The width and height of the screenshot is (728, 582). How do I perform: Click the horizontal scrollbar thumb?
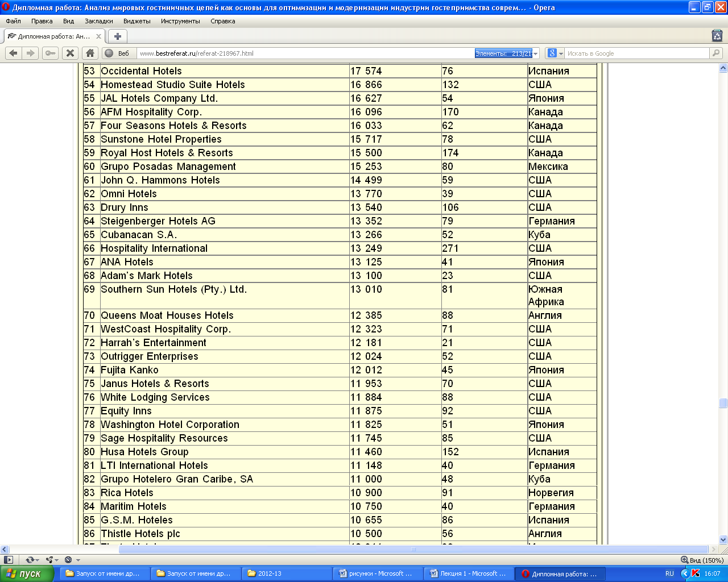click(413, 550)
